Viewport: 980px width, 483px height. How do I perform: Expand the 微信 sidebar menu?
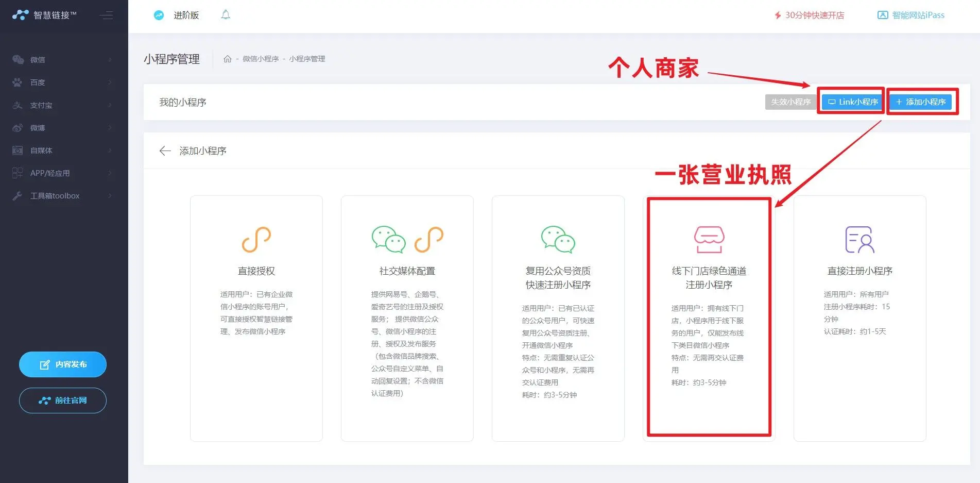pyautogui.click(x=62, y=60)
